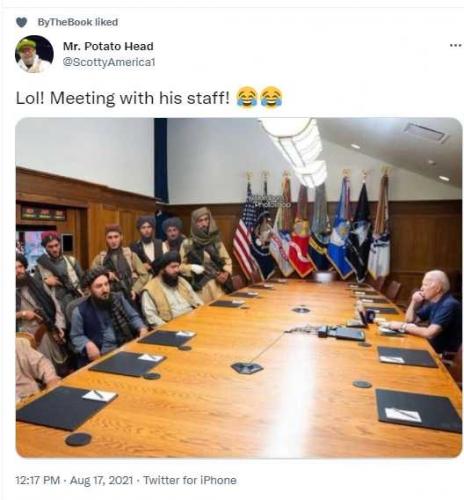Open the Twitter for iPhone source link
This screenshot has height=500, width=464.
click(190, 480)
